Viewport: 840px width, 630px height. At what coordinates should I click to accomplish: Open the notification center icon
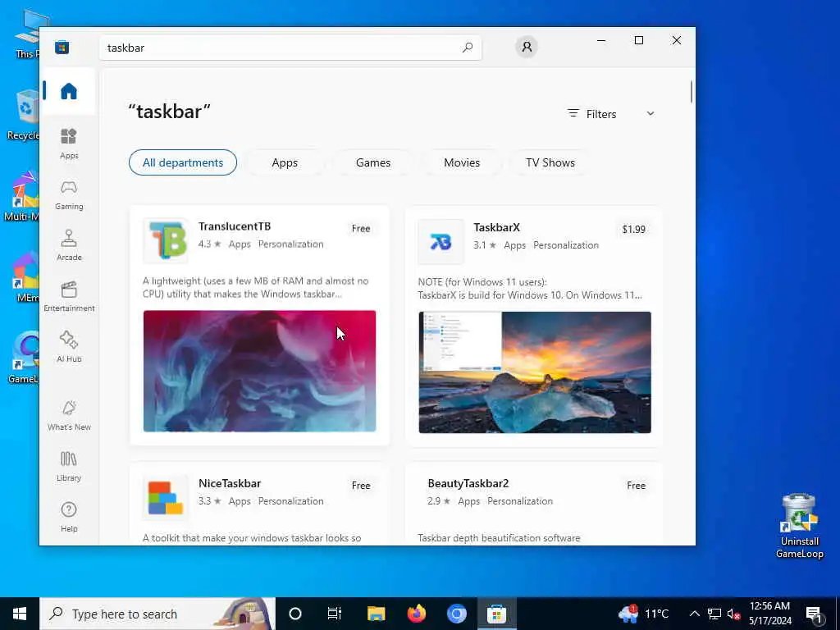[x=815, y=614]
